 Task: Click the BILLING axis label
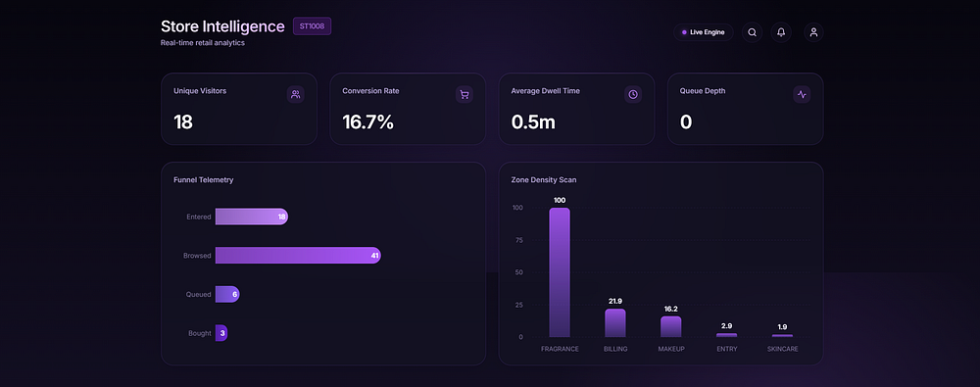click(x=615, y=349)
